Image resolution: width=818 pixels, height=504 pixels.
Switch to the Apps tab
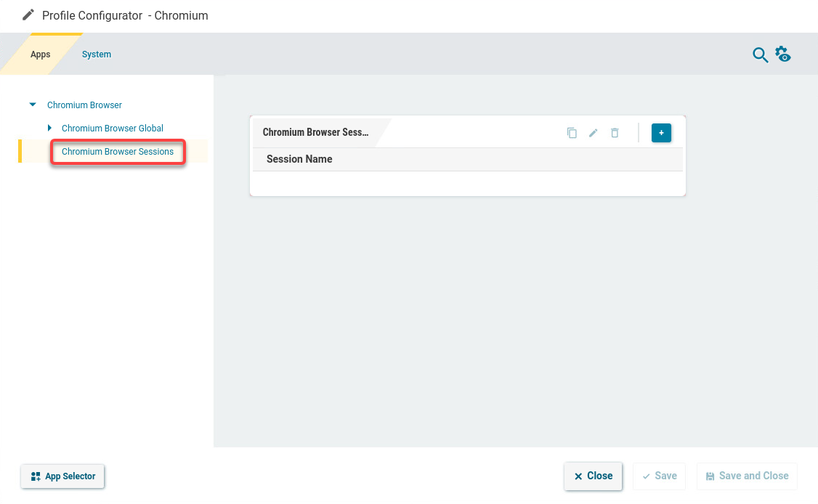pyautogui.click(x=41, y=54)
